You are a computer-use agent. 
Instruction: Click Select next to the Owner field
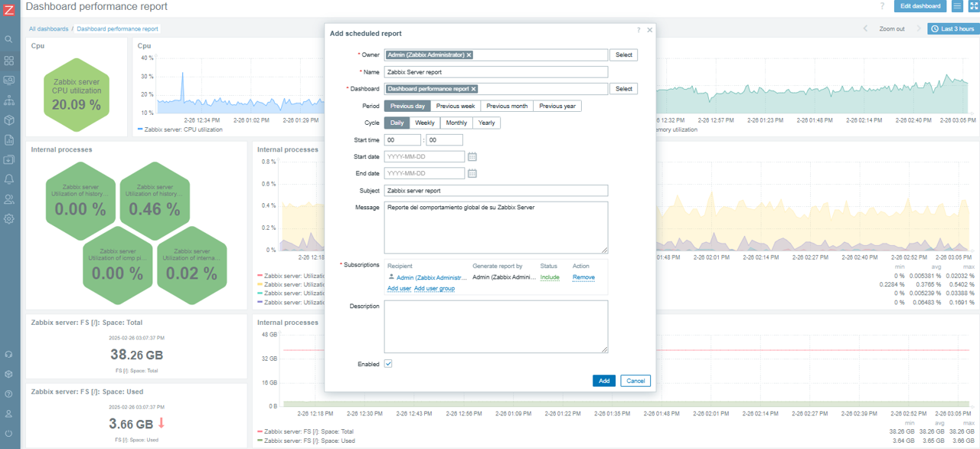tap(624, 55)
